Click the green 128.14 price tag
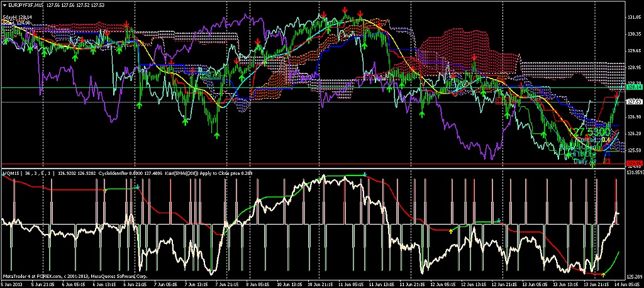Viewport: 644px width, 288px height. click(x=635, y=87)
